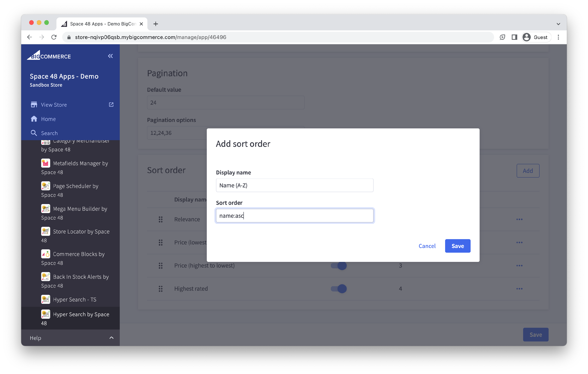Click the Add button in Sort order section
Viewport: 588px width, 374px height.
click(528, 171)
